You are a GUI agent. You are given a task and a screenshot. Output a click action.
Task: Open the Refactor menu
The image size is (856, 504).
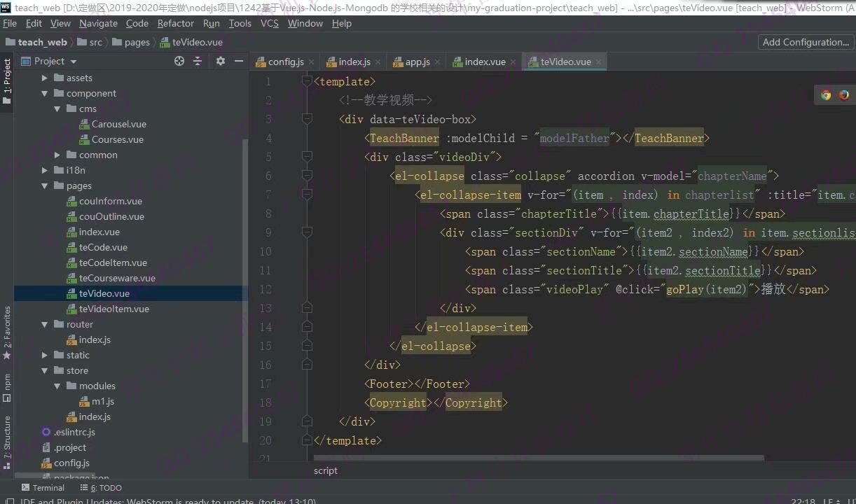(176, 23)
